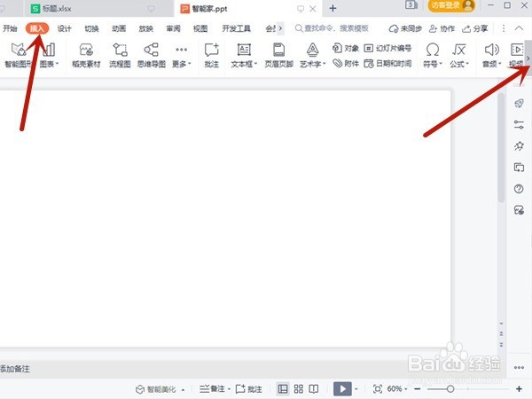
Task: Insert a 思维导图 mind map
Action: pyautogui.click(x=152, y=55)
